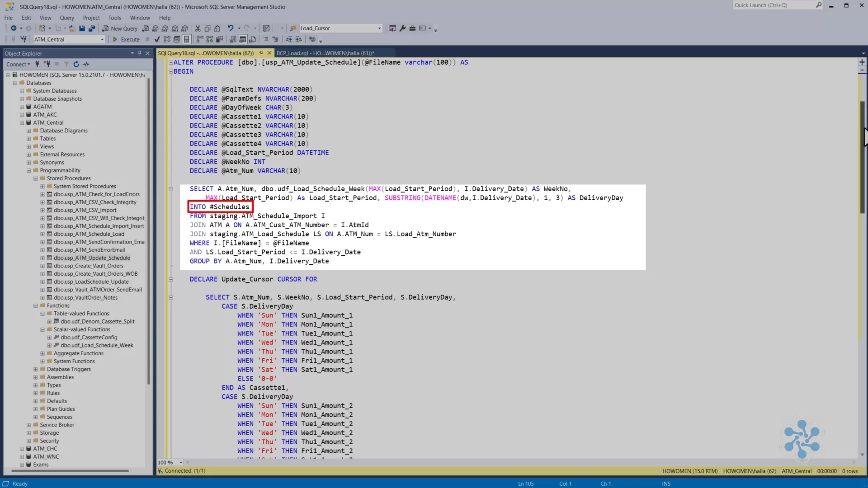This screenshot has width=868, height=488.
Task: Click the New Query button
Action: tap(120, 28)
